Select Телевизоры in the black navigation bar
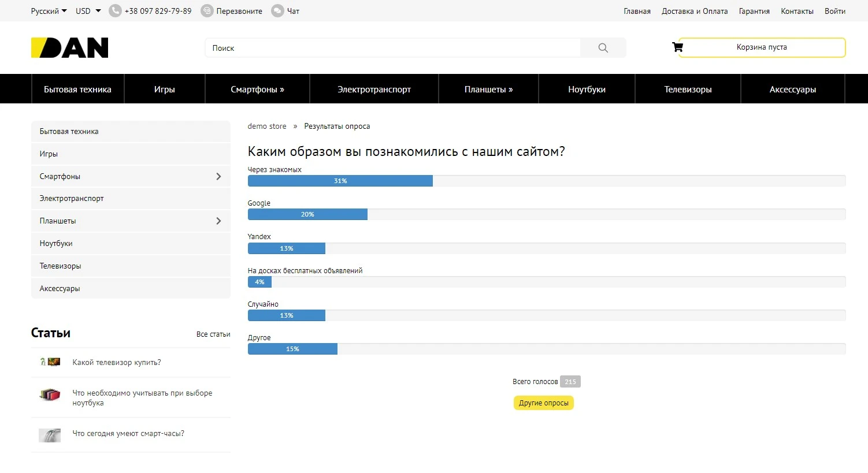The height and width of the screenshot is (473, 868). click(688, 90)
